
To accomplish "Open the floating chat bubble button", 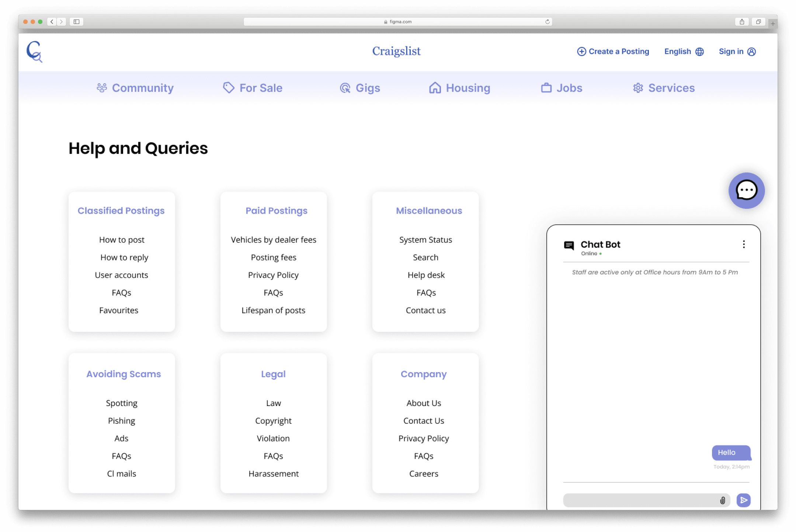I will (x=746, y=190).
